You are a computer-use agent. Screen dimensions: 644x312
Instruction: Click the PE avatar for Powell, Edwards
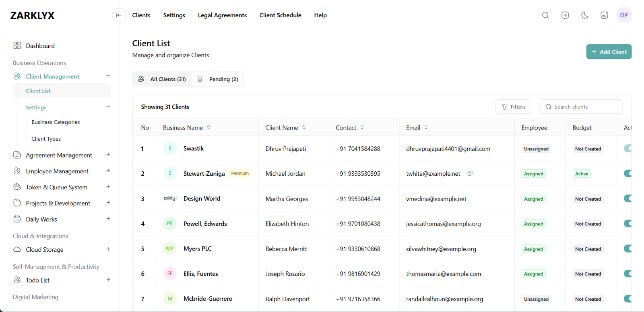(170, 224)
